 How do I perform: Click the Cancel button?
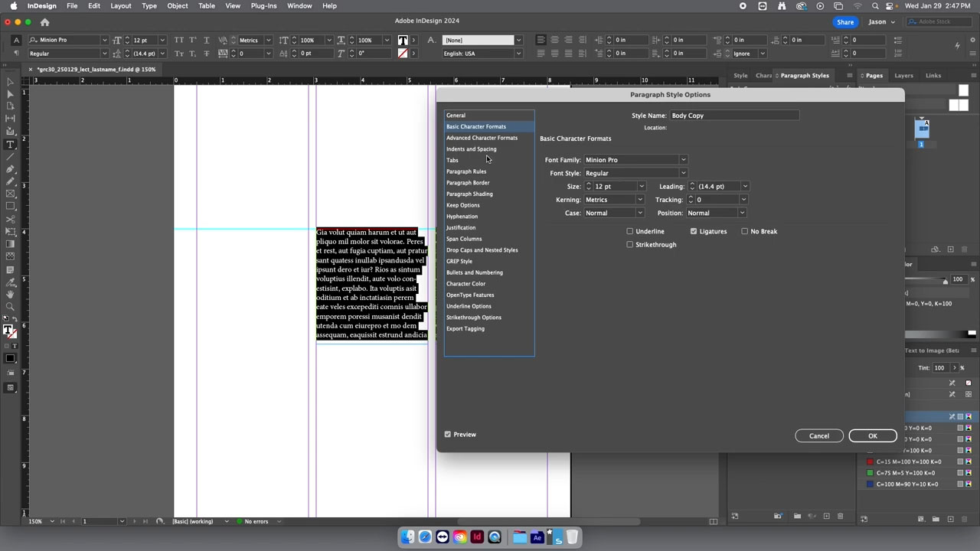tap(818, 436)
